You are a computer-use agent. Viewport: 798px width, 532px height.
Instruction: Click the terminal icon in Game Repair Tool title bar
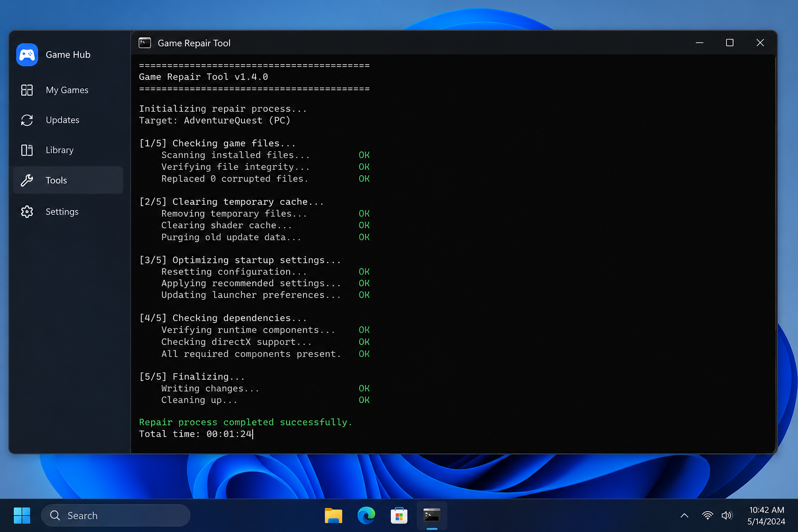click(145, 43)
